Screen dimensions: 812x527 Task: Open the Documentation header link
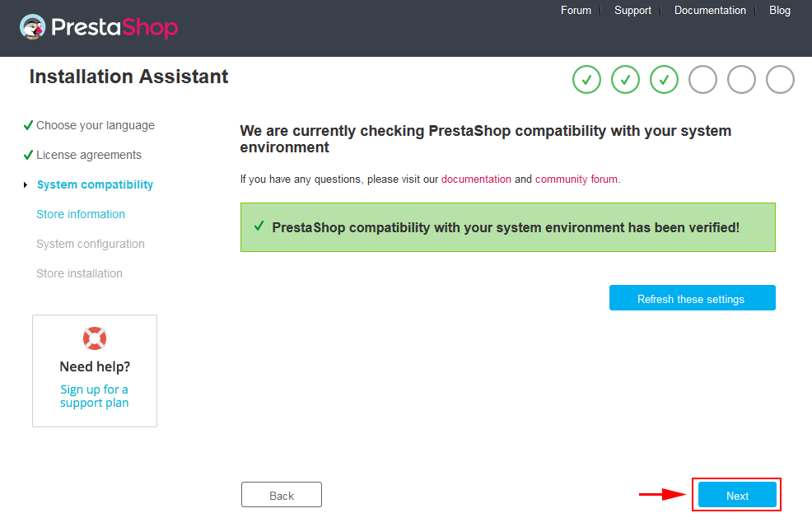tap(710, 11)
